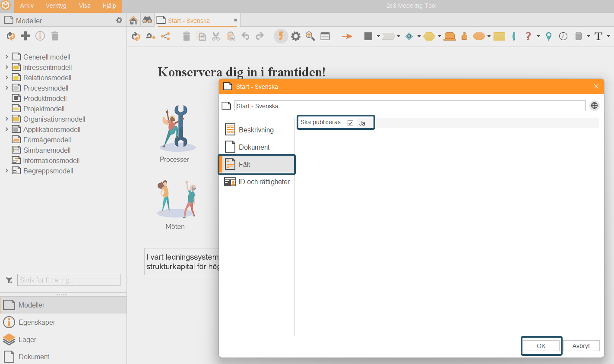The height and width of the screenshot is (364, 614).
Task: Click the zoom magnifier icon
Action: pyautogui.click(x=310, y=36)
